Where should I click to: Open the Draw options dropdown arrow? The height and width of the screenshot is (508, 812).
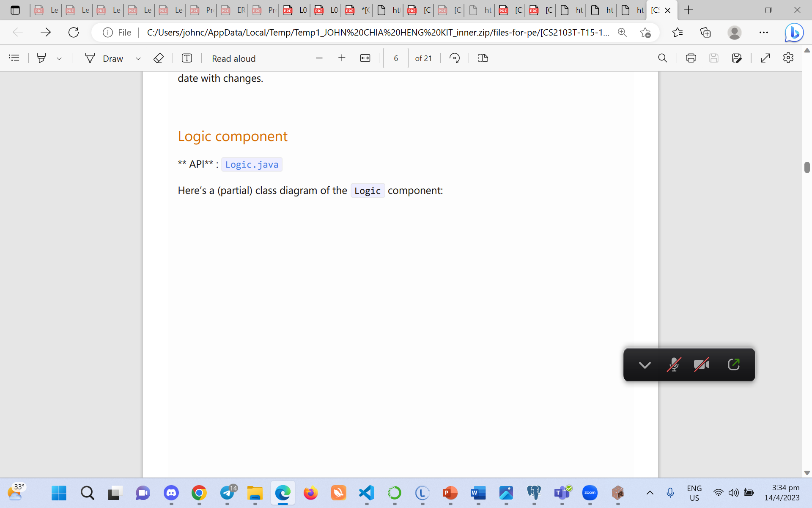click(x=138, y=58)
